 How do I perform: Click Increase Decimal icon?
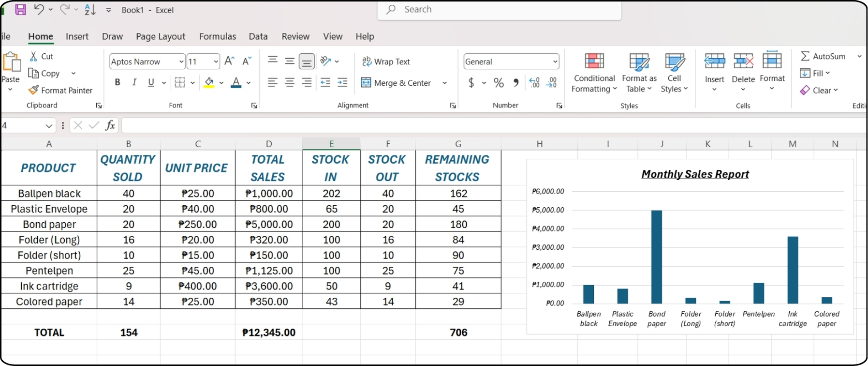click(x=534, y=83)
